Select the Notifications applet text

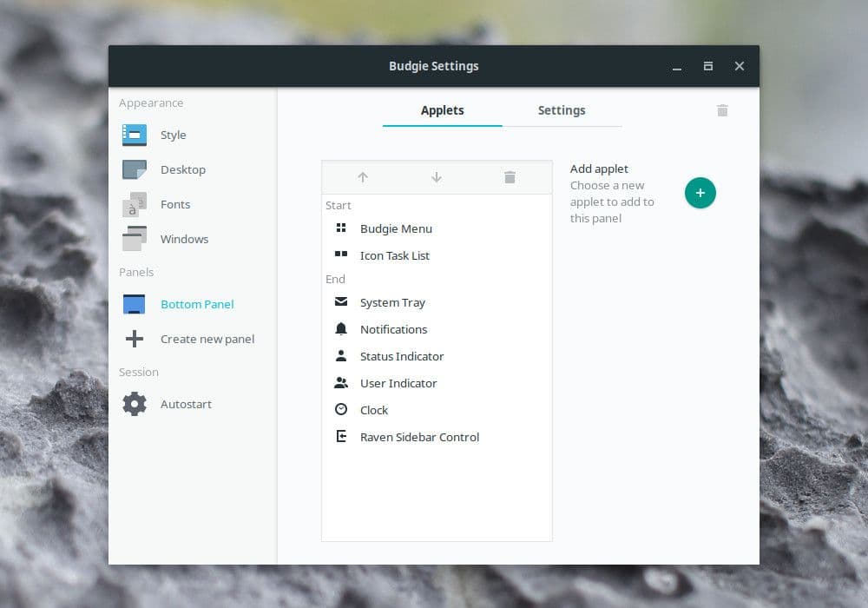pos(393,329)
